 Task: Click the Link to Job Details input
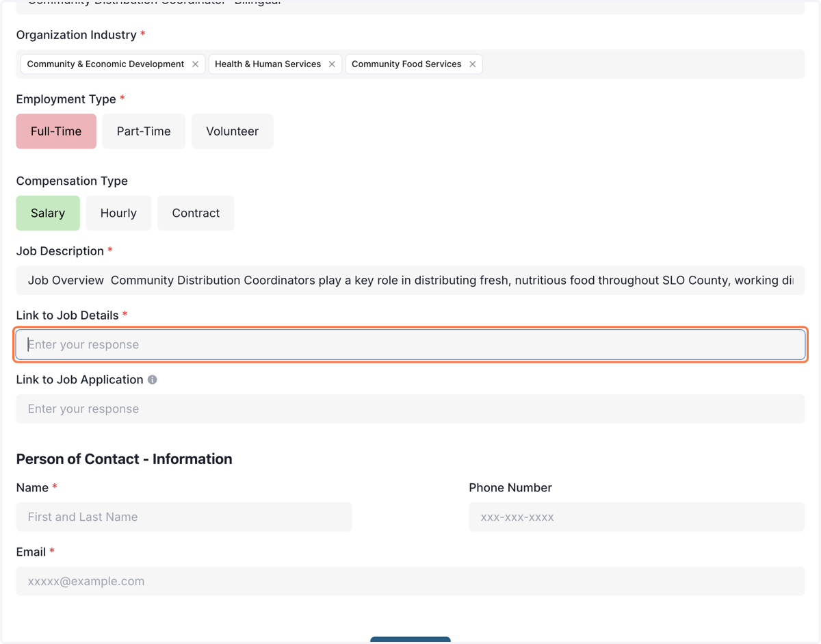click(x=410, y=345)
